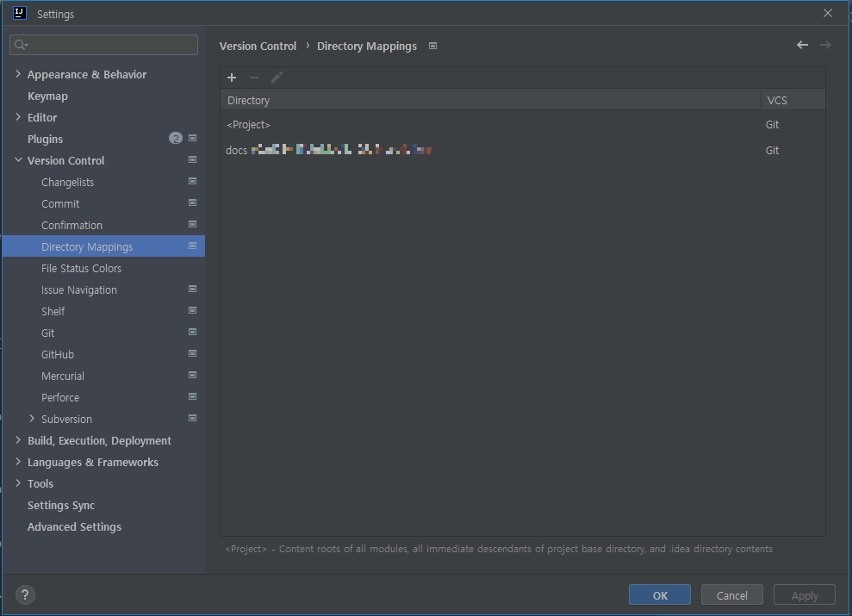
Task: Open Shelf settings
Action: tap(53, 311)
